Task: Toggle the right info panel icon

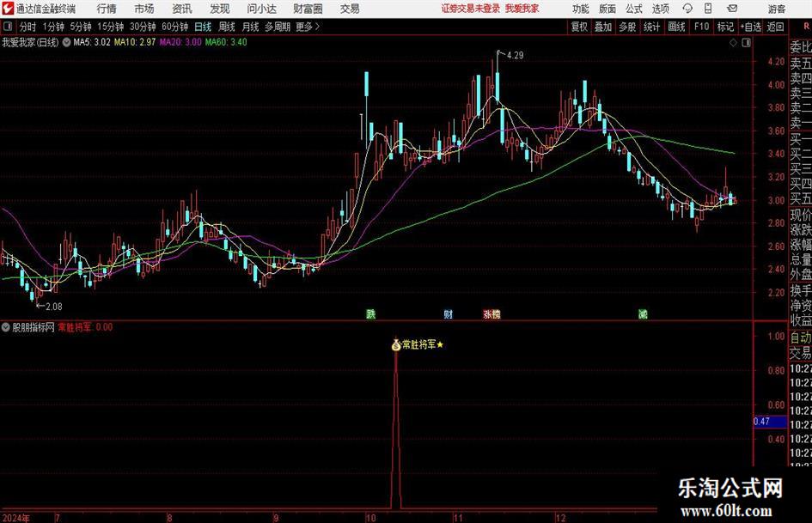Action: 746,43
